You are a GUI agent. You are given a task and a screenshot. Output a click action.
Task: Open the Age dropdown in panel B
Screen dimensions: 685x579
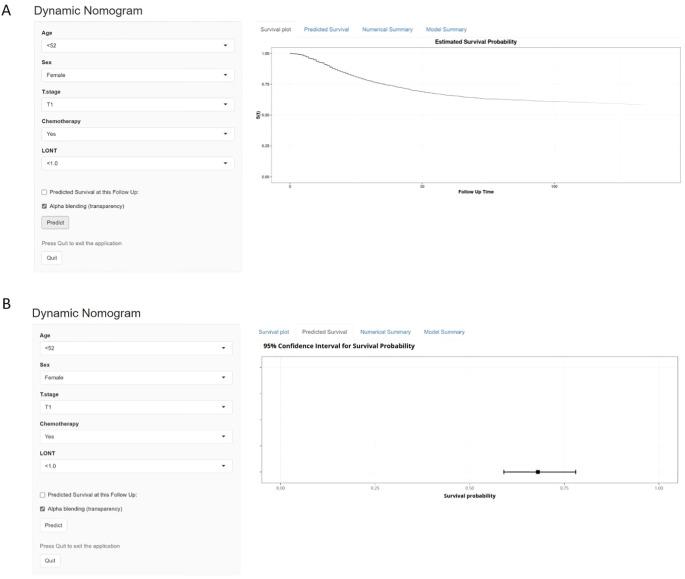coord(136,348)
